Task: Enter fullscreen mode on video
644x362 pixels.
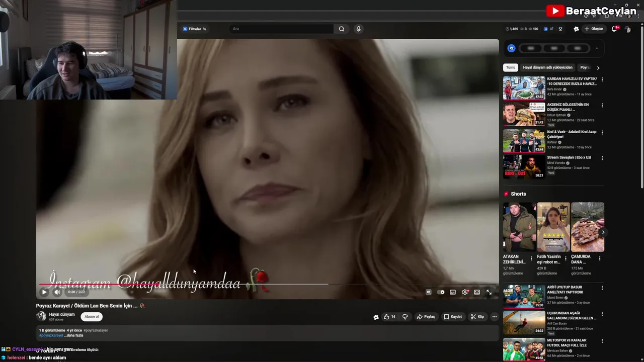Action: 489,292
